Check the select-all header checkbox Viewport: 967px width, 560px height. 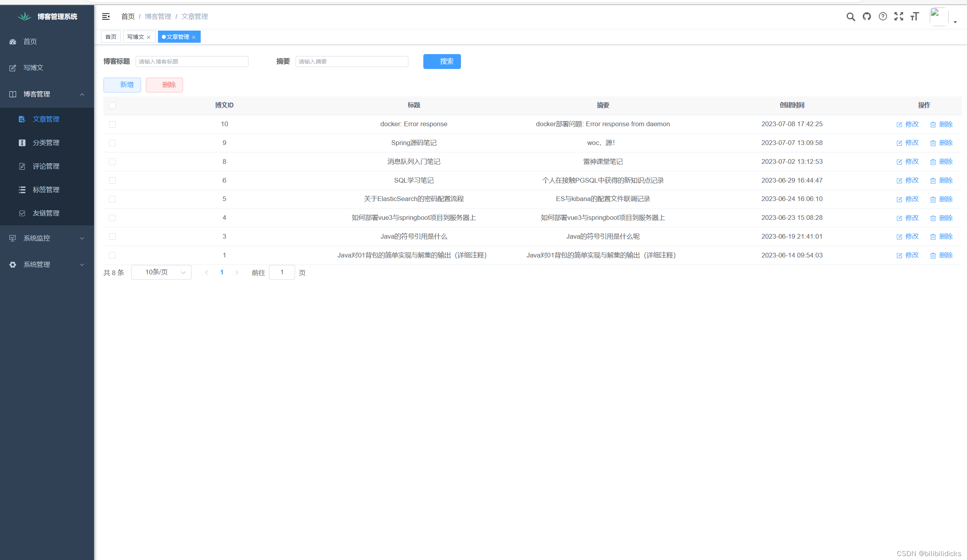pos(112,105)
